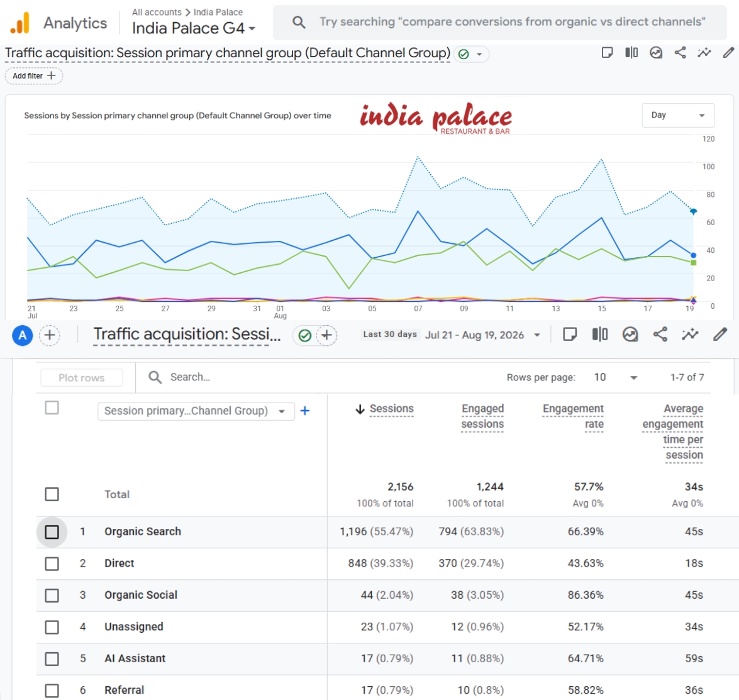Image resolution: width=739 pixels, height=700 pixels.
Task: Click the All accounts breadcrumb
Action: tap(157, 12)
